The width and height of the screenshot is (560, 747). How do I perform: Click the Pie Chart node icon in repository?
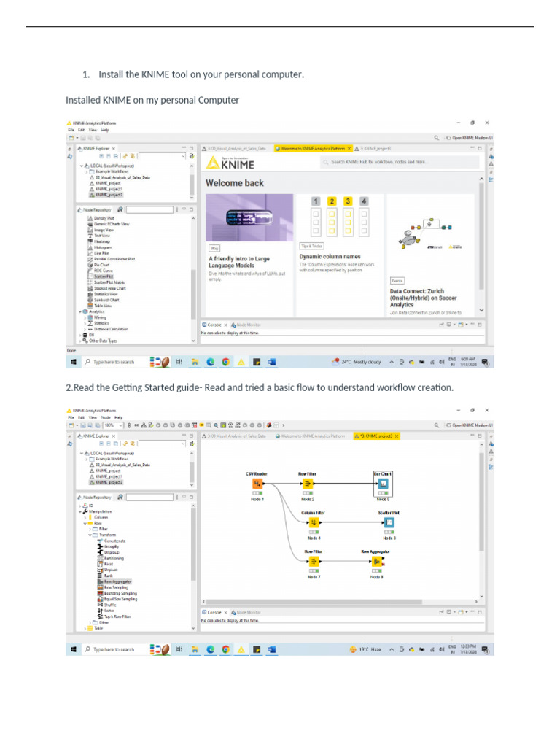pos(90,265)
